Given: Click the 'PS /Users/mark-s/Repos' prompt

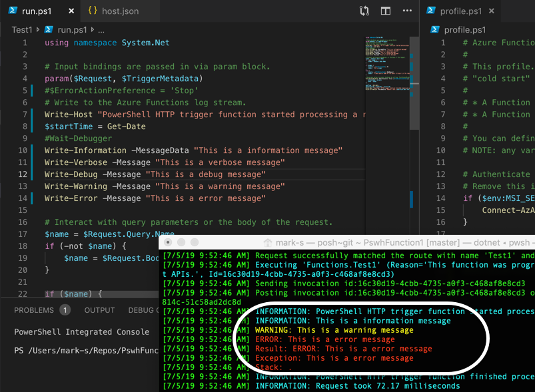Looking at the screenshot, I should (86, 351).
